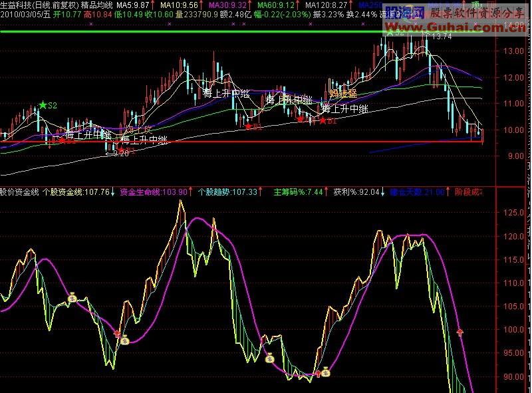
Task: Click the 个股资金线:107.76 value
Action: (76, 192)
